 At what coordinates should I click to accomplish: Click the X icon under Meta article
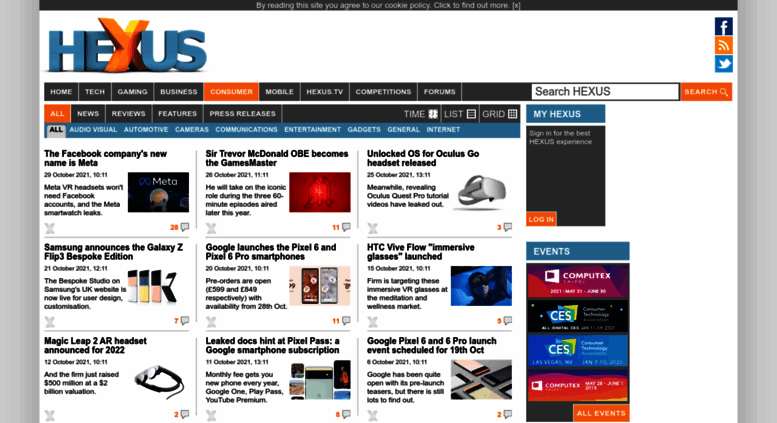click(x=50, y=228)
